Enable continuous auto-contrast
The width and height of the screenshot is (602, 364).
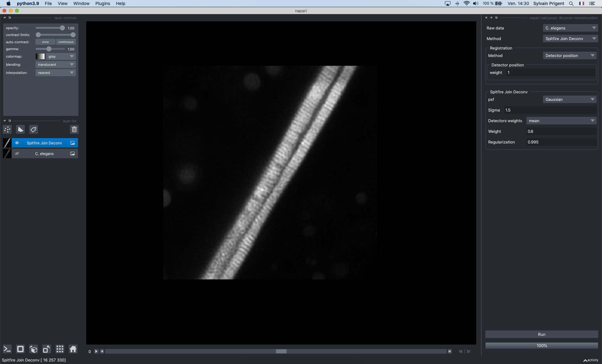66,42
